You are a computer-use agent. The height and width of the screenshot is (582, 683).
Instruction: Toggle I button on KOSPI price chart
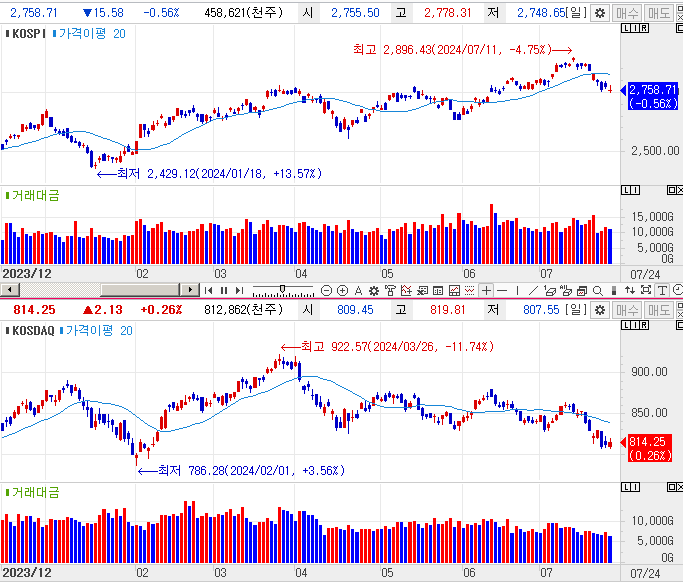point(635,28)
